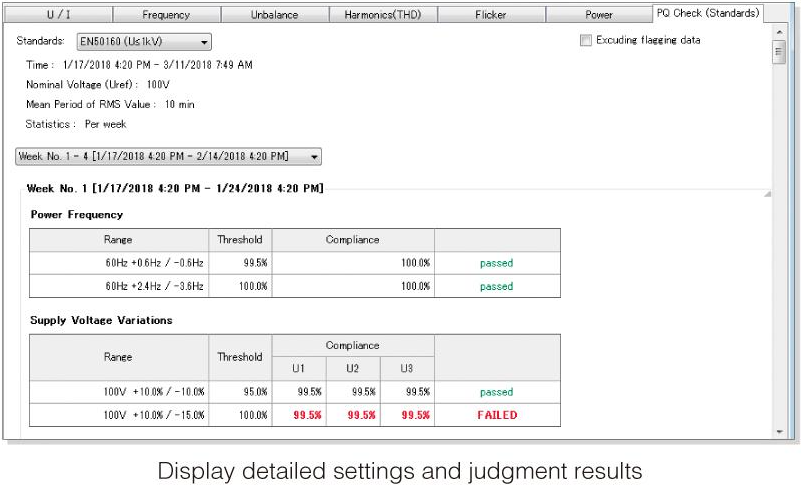The image size is (804, 489).
Task: Click the week selector dropdown arrow
Action: click(314, 157)
